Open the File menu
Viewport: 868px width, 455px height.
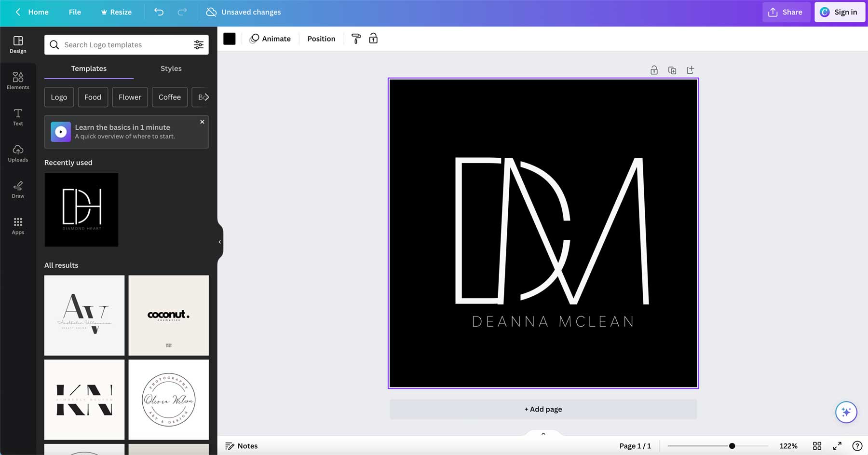tap(75, 12)
